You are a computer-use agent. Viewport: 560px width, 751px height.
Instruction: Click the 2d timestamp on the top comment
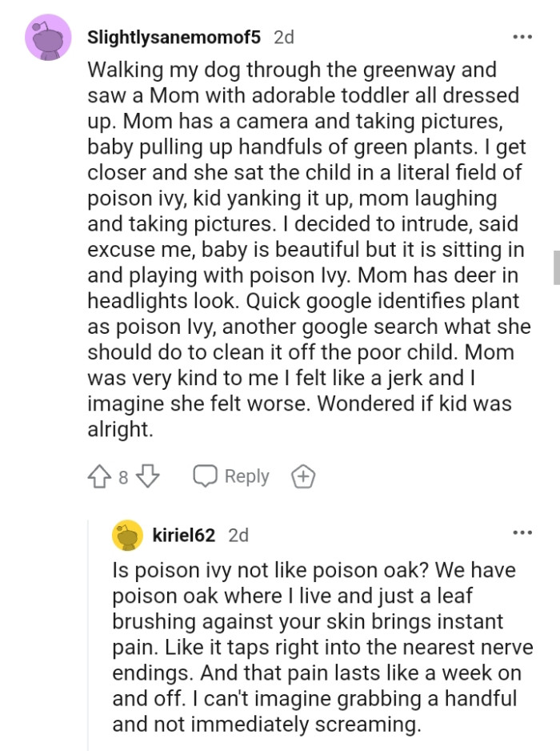click(x=284, y=36)
